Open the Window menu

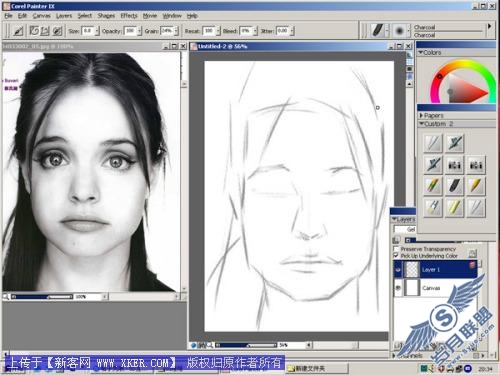(172, 16)
